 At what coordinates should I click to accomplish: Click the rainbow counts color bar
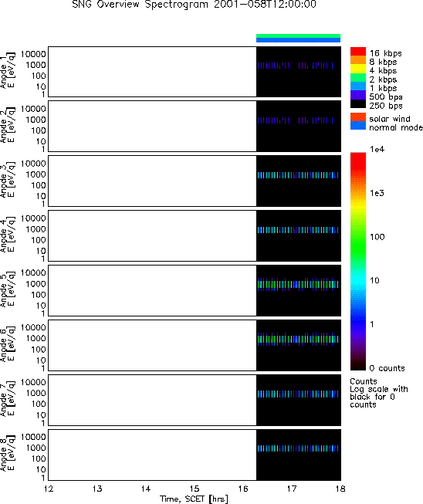pos(358,262)
